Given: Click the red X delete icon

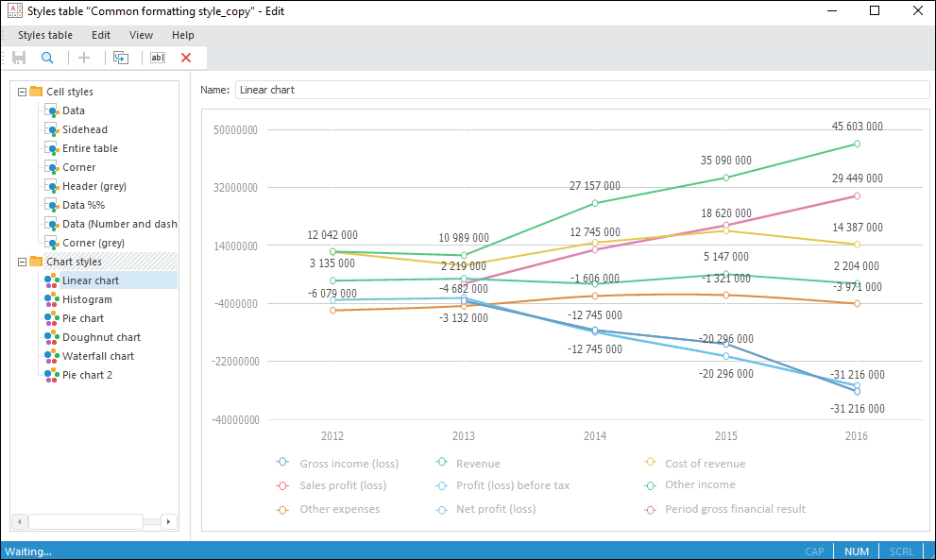Looking at the screenshot, I should tap(186, 58).
